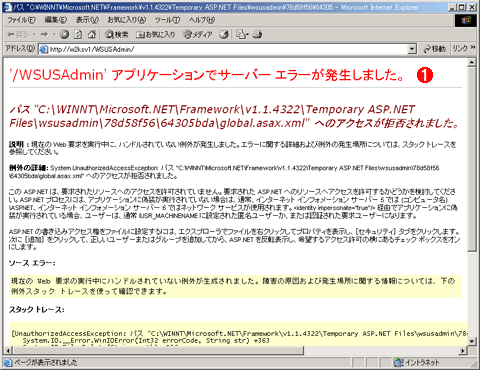Click the global.asax.xml access denied message
This screenshot has height=370, width=480.
(235, 116)
